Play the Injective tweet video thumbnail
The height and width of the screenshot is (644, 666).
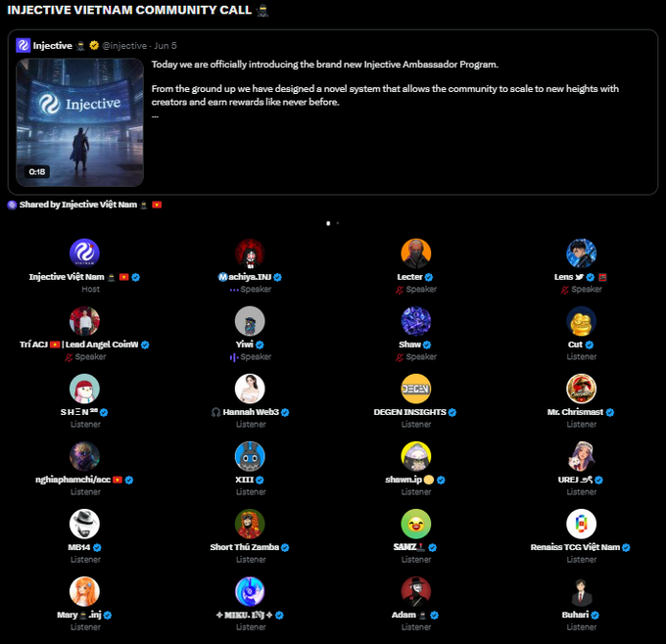pos(80,122)
